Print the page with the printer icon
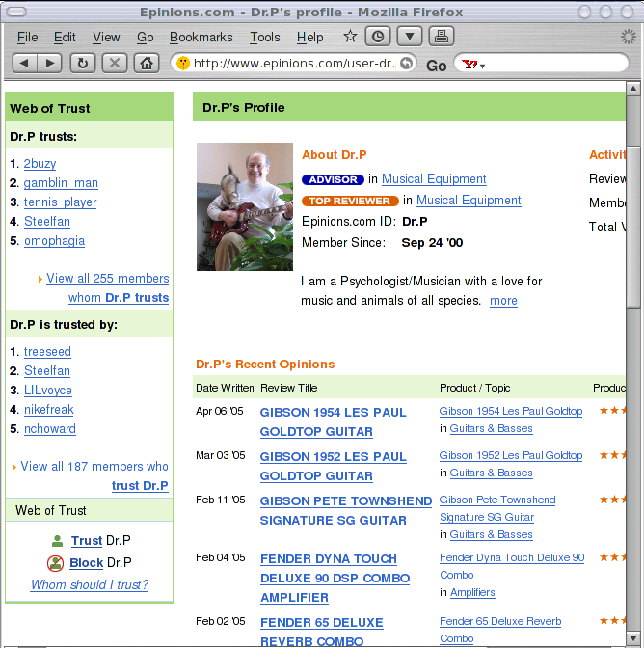 [x=442, y=37]
